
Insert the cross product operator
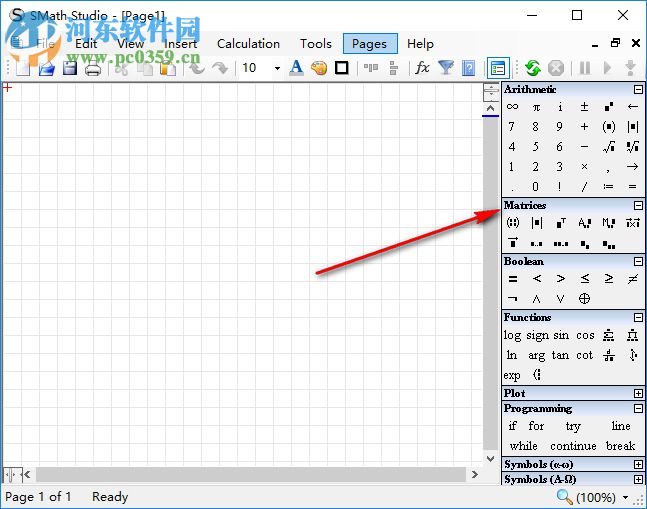(x=633, y=223)
